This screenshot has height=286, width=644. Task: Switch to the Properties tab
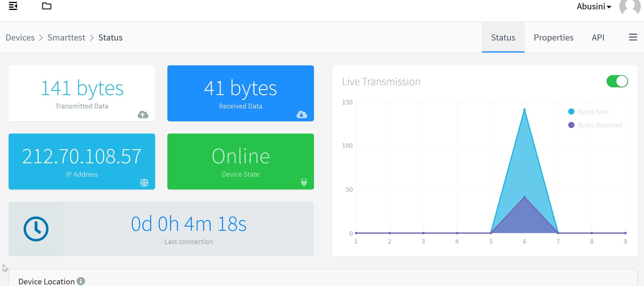[x=554, y=37]
